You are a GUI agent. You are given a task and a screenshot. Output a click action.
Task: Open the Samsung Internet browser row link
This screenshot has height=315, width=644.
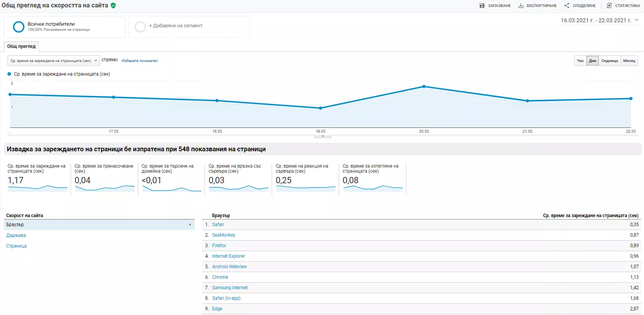[230, 288]
